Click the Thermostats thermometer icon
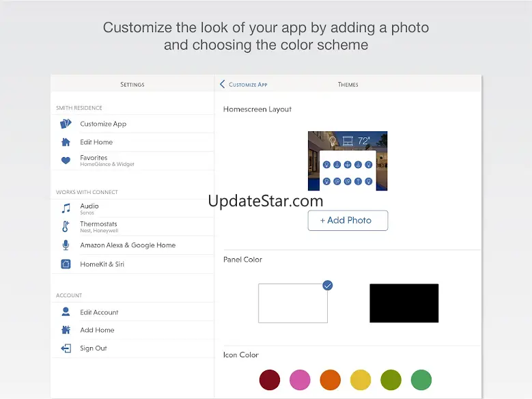Image resolution: width=532 pixels, height=399 pixels. [66, 227]
